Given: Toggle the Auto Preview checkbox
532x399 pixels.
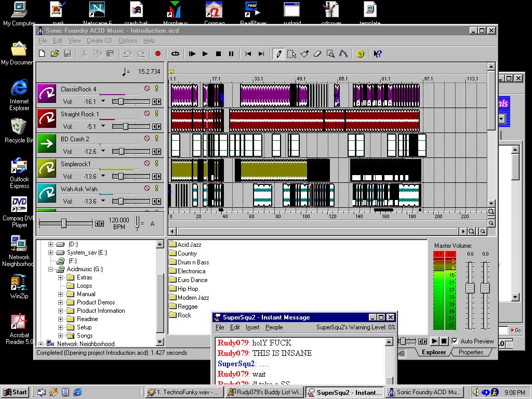Looking at the screenshot, I should coord(455,341).
